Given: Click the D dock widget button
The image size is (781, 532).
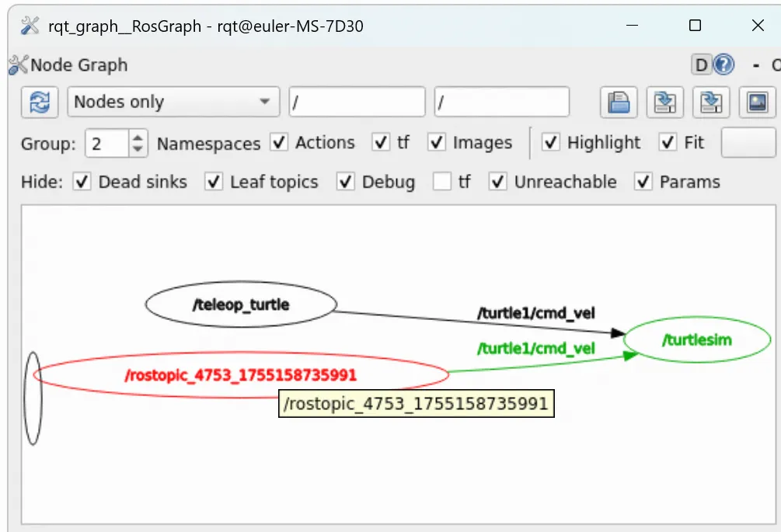Looking at the screenshot, I should tap(701, 64).
